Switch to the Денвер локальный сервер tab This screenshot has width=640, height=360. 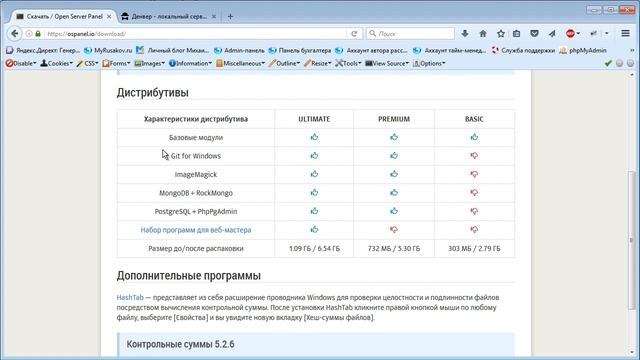(x=168, y=16)
